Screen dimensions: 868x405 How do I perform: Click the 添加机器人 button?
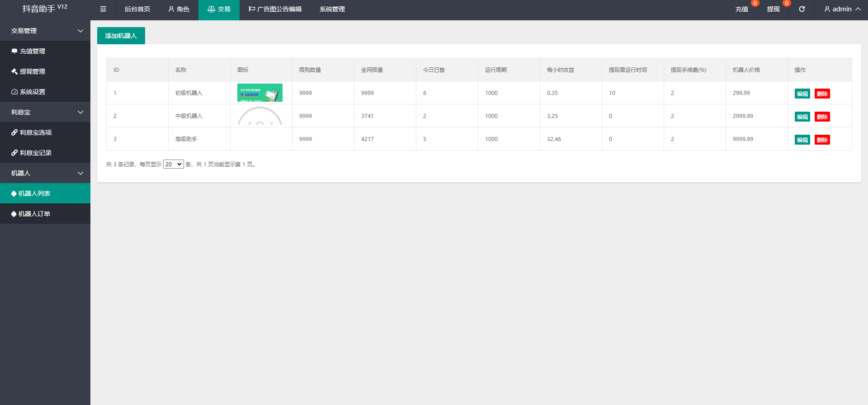[x=121, y=36]
